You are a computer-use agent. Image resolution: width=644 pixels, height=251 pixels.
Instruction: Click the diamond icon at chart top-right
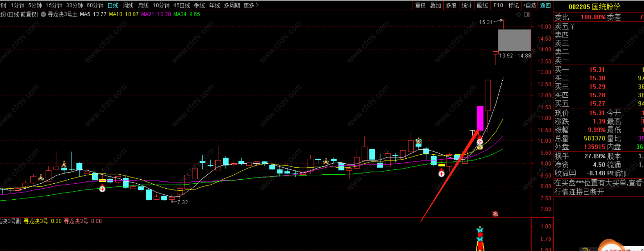pos(519,15)
